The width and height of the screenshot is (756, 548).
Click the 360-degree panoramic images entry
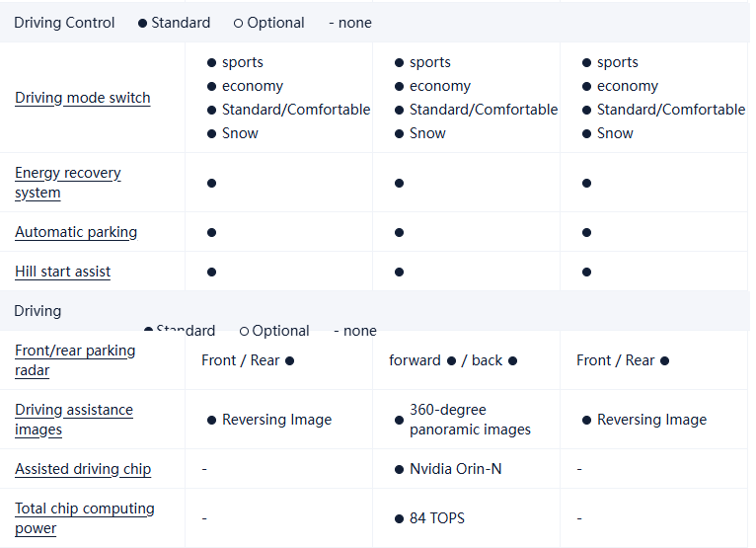click(x=469, y=420)
